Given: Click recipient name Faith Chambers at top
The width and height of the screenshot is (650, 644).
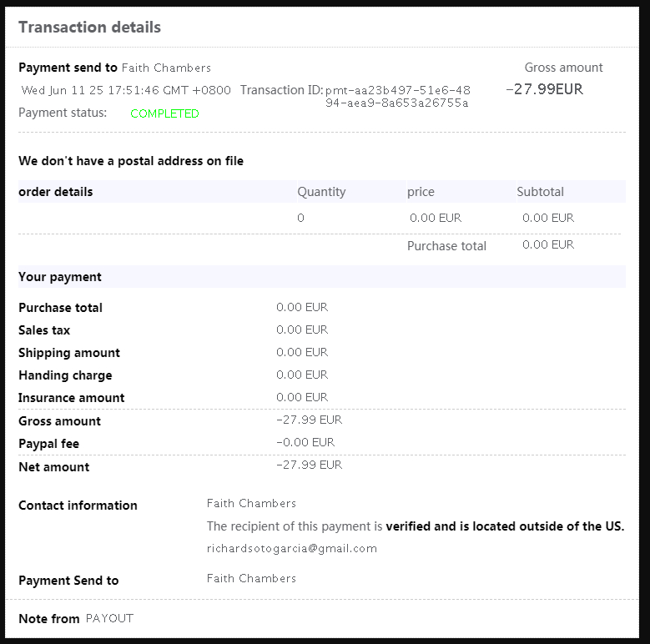Looking at the screenshot, I should 166,68.
